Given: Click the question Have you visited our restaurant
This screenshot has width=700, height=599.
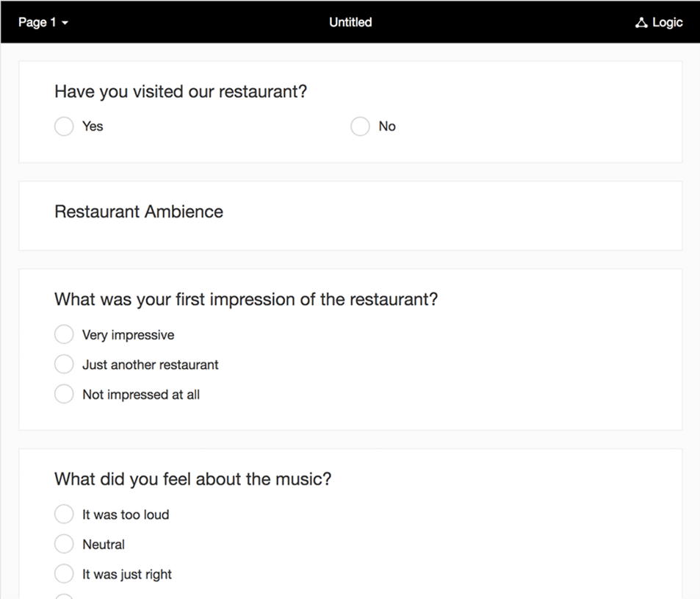Looking at the screenshot, I should (x=181, y=91).
